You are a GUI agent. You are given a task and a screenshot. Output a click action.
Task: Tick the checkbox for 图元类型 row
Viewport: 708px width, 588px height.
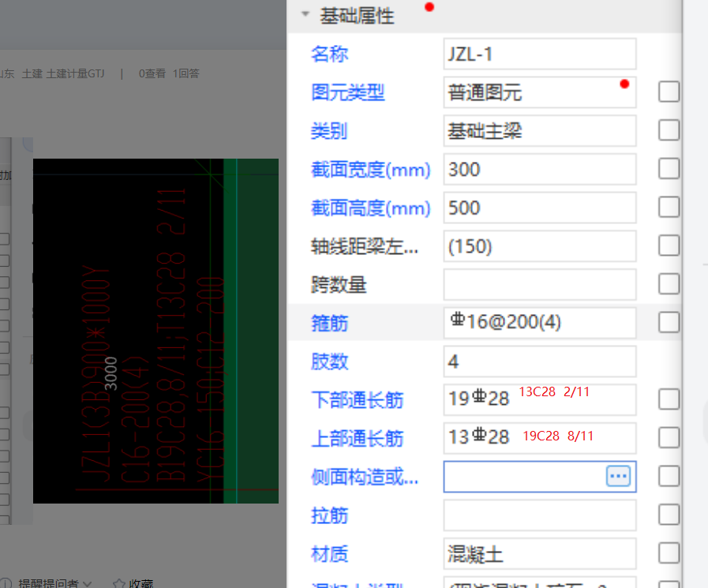pos(669,92)
